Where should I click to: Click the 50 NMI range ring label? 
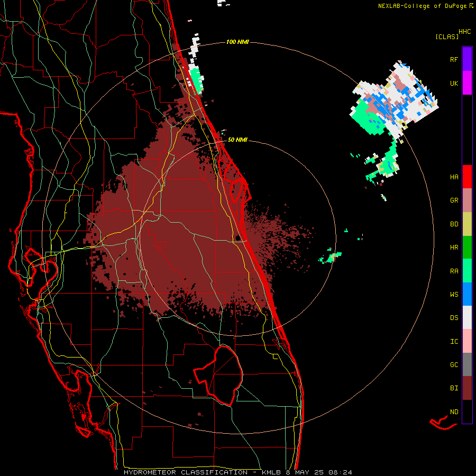tap(237, 140)
